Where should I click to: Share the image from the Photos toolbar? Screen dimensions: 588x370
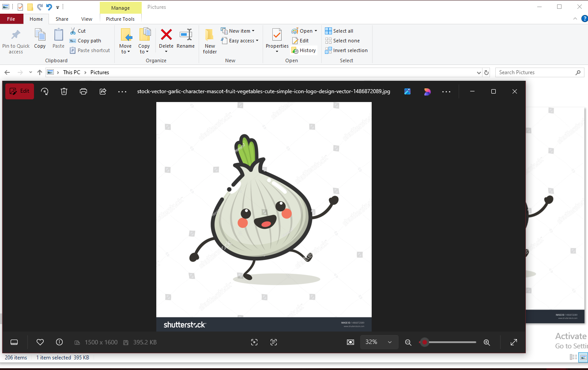103,91
